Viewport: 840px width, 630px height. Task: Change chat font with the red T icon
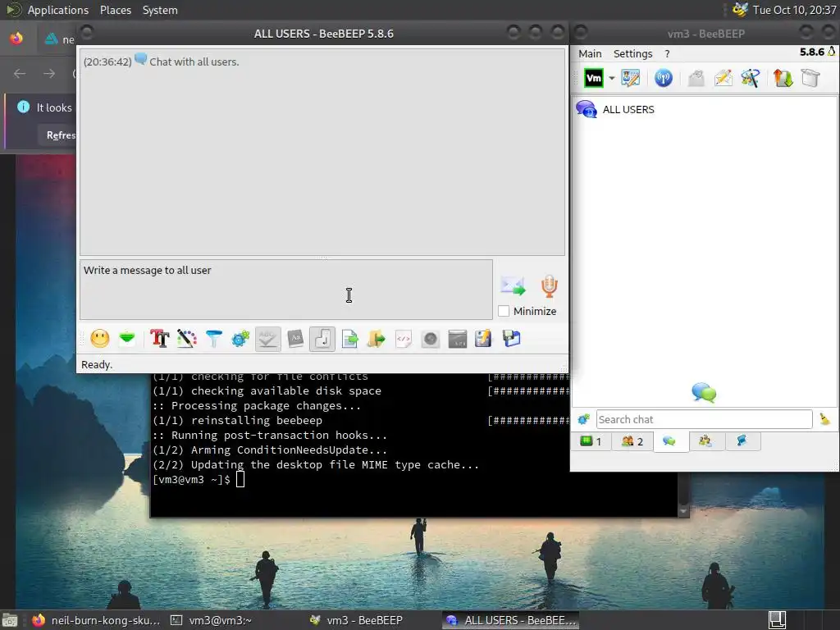160,339
